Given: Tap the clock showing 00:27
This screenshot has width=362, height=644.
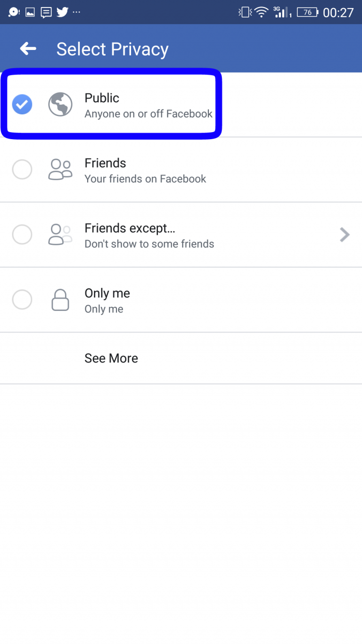Looking at the screenshot, I should [340, 11].
